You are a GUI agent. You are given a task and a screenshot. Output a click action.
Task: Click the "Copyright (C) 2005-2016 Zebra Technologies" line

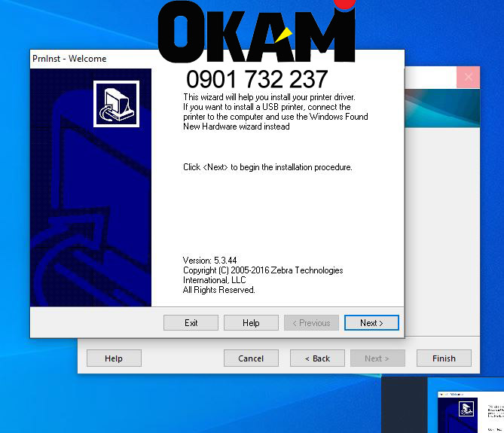pos(263,270)
